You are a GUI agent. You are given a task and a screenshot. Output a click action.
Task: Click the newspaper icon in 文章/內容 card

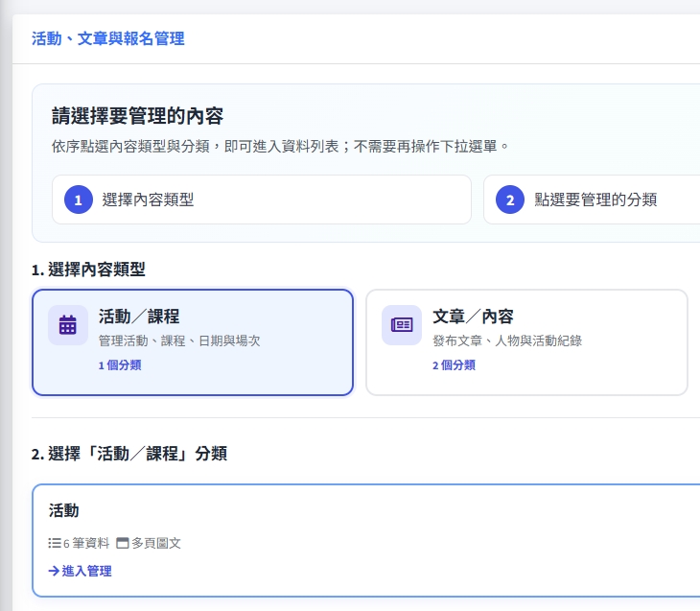pos(402,325)
